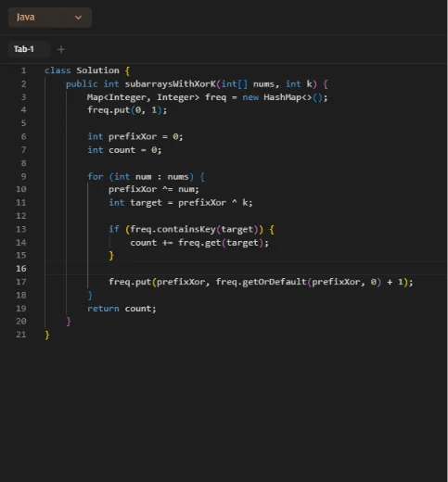The width and height of the screenshot is (448, 482).
Task: Click the closing yellow brace on line 15
Action: (x=111, y=256)
